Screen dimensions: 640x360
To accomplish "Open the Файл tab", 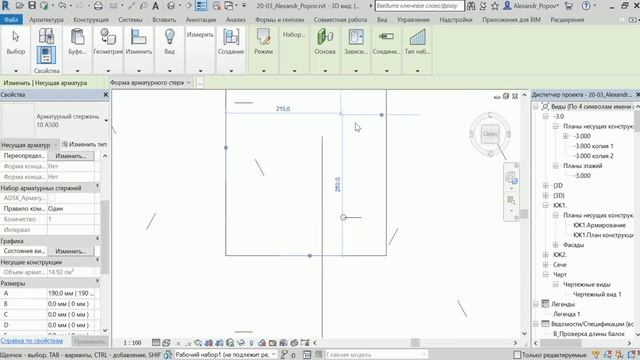I will click(x=11, y=20).
